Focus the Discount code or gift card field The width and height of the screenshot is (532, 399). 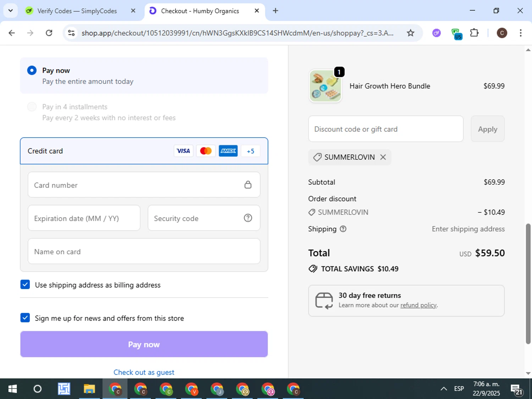[x=386, y=129]
